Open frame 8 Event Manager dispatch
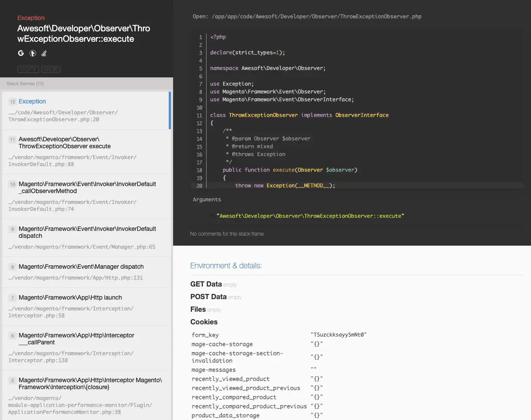The height and width of the screenshot is (420, 531). pyautogui.click(x=81, y=267)
